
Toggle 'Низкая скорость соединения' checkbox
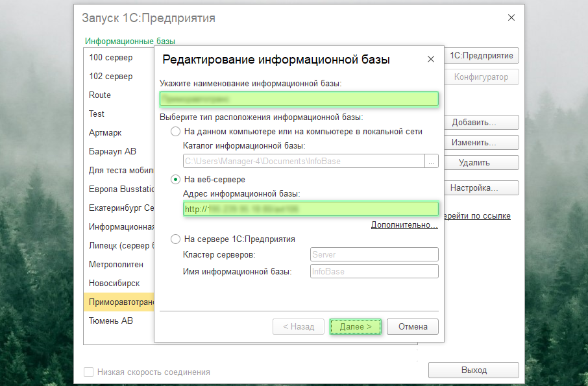pyautogui.click(x=88, y=372)
